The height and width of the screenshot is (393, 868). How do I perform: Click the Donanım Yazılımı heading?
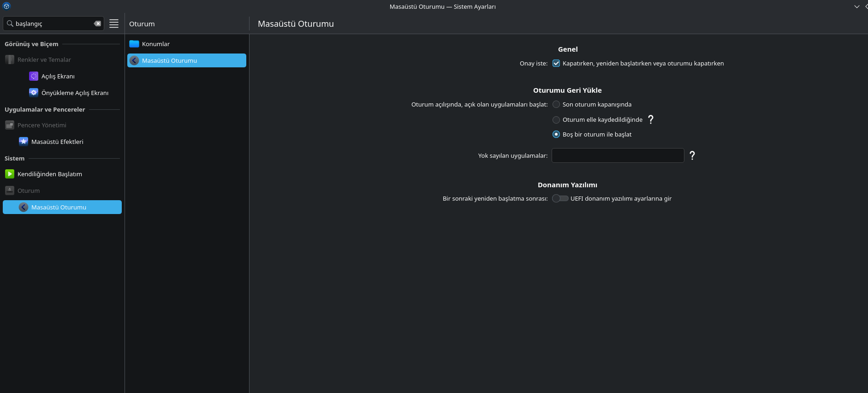pos(567,185)
